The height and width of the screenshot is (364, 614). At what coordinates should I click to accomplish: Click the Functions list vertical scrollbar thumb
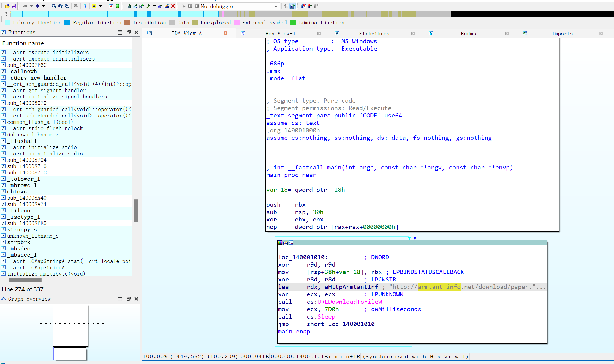tap(136, 211)
